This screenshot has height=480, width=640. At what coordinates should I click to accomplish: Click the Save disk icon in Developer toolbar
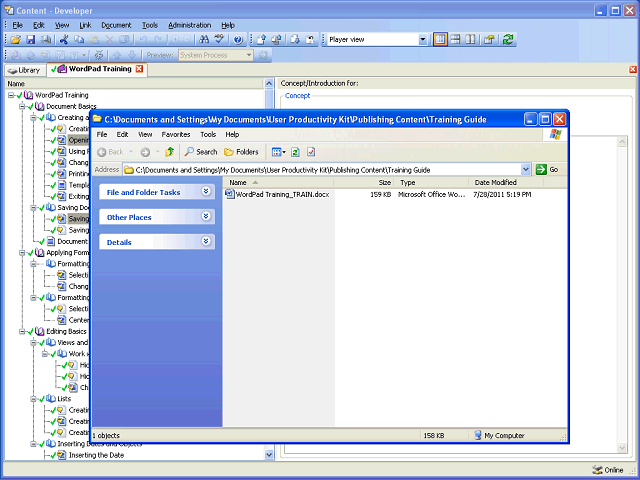click(x=31, y=40)
